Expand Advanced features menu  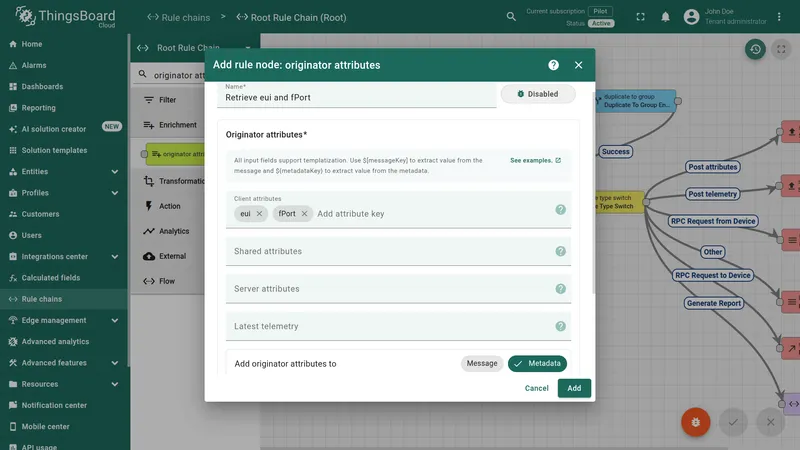(x=64, y=363)
